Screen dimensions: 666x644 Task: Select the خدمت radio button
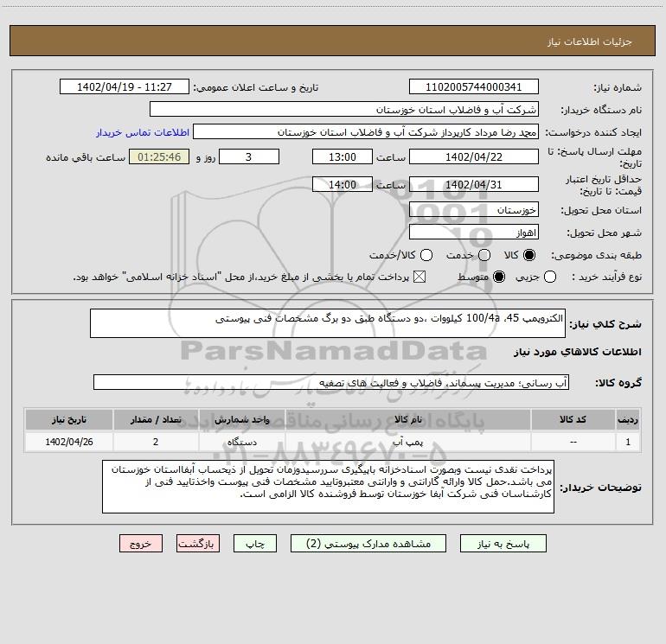click(x=484, y=255)
